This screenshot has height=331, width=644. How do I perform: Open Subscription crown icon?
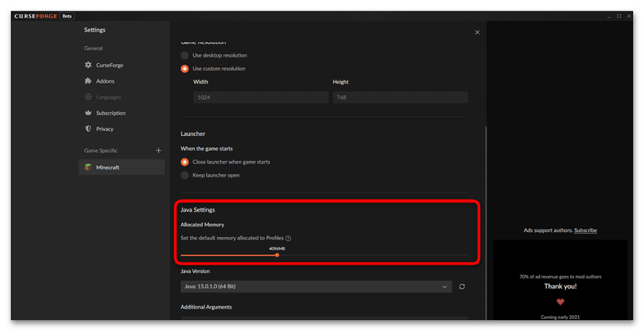click(88, 113)
